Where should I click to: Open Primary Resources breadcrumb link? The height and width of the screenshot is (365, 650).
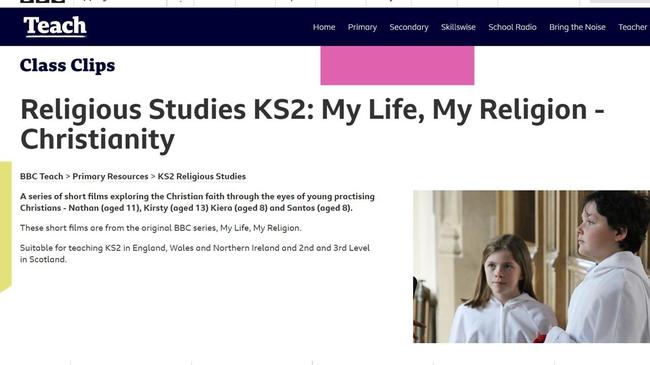(110, 176)
